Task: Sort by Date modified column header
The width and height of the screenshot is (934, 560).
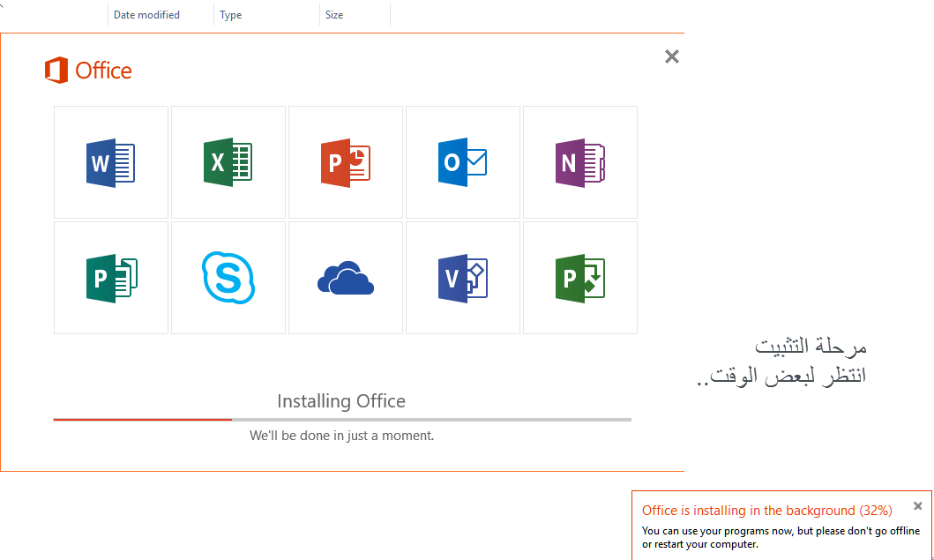Action: (146, 15)
